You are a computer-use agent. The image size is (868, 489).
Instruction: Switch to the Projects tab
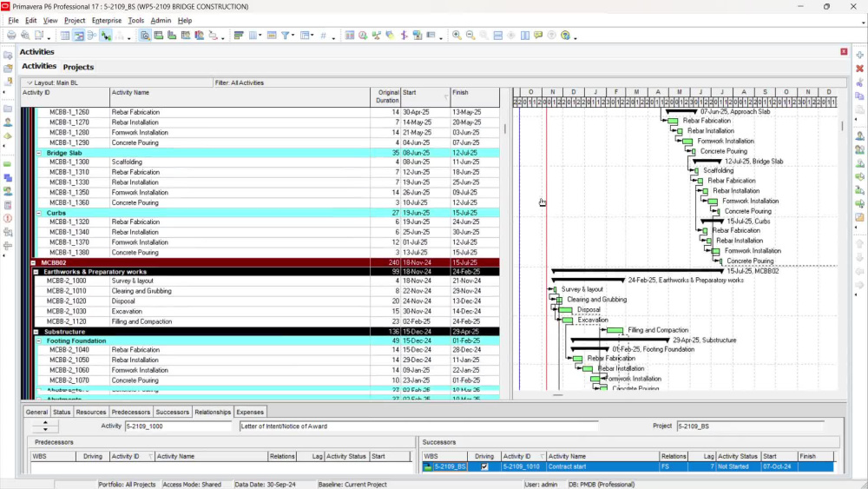pos(78,67)
